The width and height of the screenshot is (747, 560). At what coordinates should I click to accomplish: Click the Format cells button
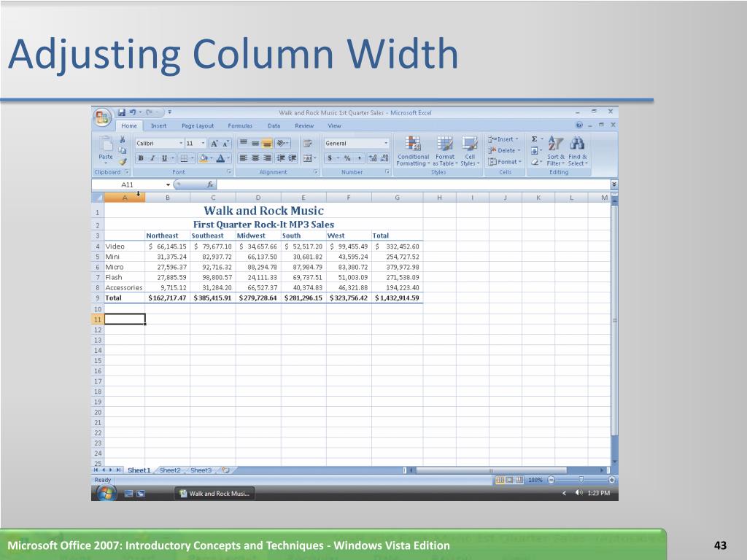505,162
